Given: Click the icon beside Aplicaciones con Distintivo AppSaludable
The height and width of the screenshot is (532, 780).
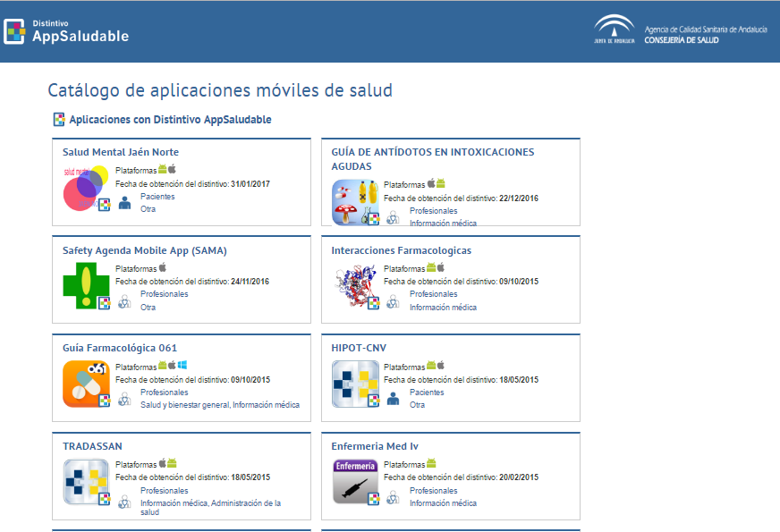Looking at the screenshot, I should (x=59, y=119).
